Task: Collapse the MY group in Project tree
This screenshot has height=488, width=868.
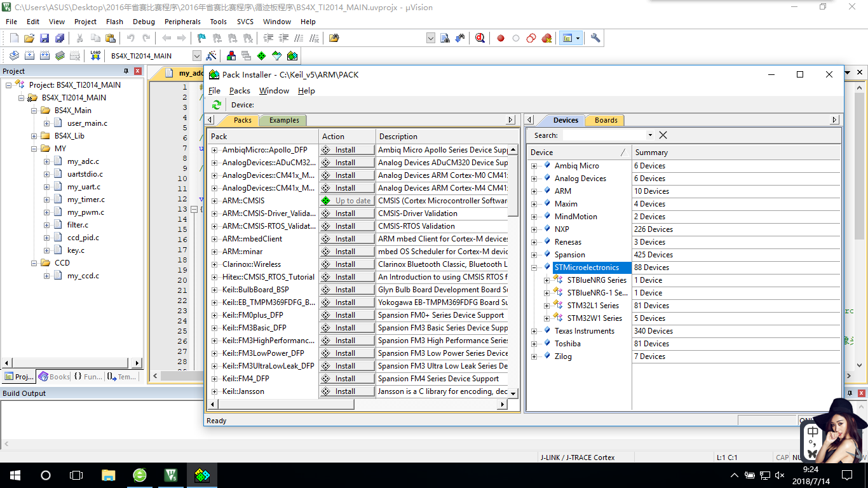Action: point(34,149)
